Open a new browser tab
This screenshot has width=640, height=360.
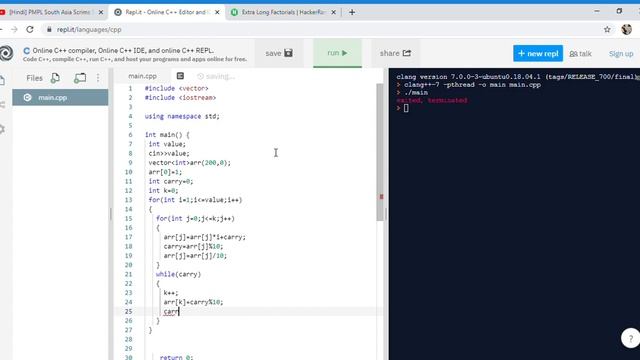pos(352,12)
